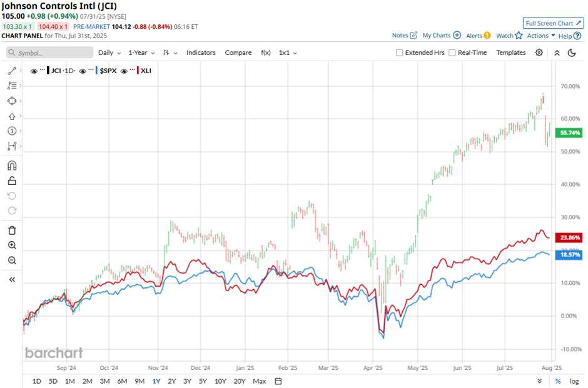Image resolution: width=588 pixels, height=388 pixels.
Task: Pick the numbered annotation tool
Action: pos(12,131)
